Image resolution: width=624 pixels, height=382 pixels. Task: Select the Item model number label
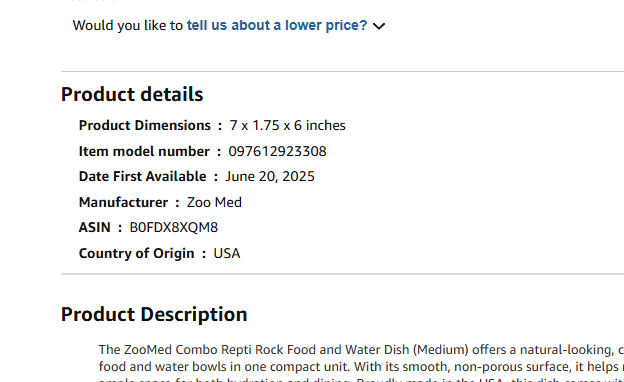coord(144,151)
